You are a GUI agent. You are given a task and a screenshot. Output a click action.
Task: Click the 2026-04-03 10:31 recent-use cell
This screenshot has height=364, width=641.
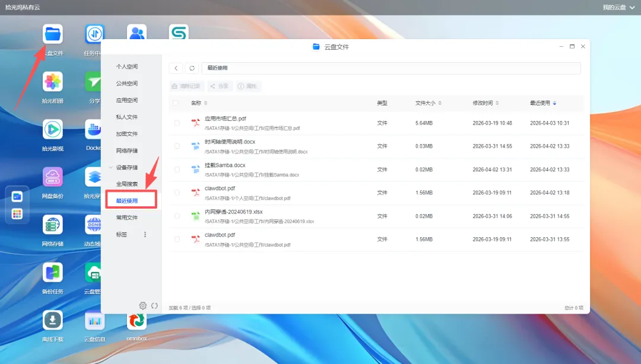[550, 123]
